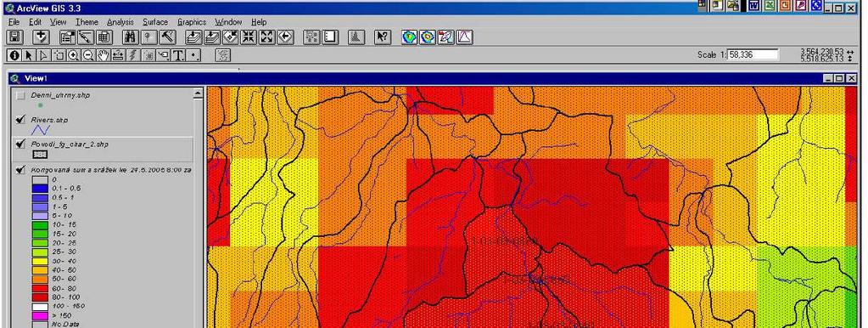Click the Add Theme plus icon
868x328 pixels.
click(x=41, y=37)
